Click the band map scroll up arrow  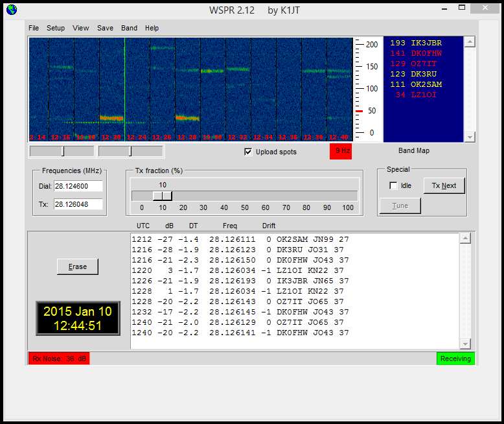(470, 42)
